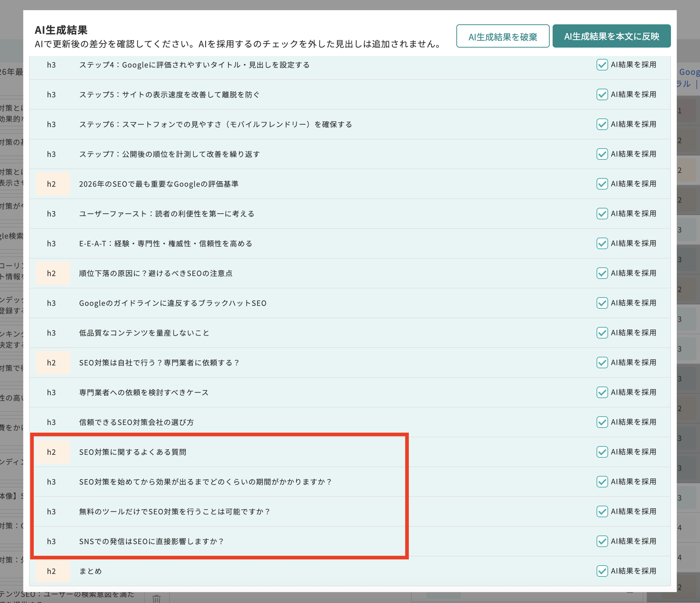Viewport: 700px width, 603px height.
Task: Uncheck AI結果を採用 for ステップ4 heading
Action: 602,65
